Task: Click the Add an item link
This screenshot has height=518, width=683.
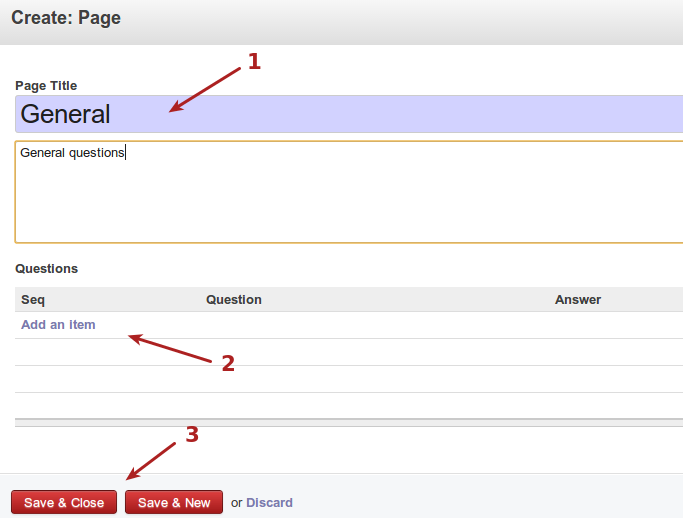Action: click(58, 325)
